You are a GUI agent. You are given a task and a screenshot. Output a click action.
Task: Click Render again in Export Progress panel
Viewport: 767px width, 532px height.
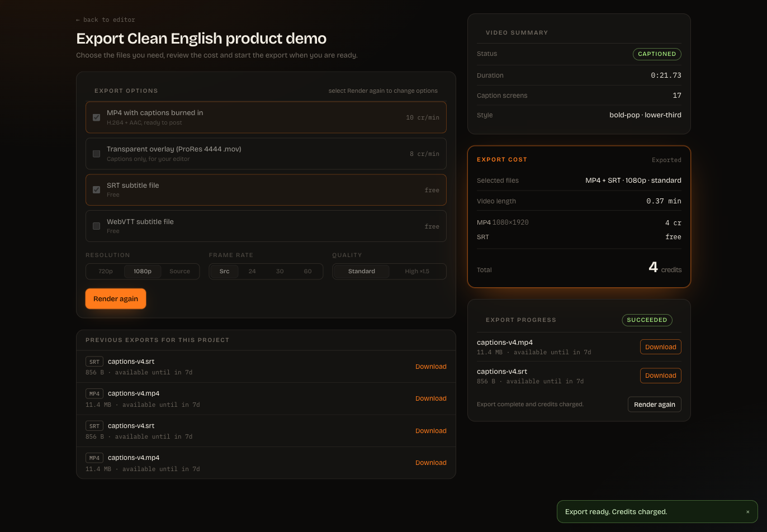point(655,405)
